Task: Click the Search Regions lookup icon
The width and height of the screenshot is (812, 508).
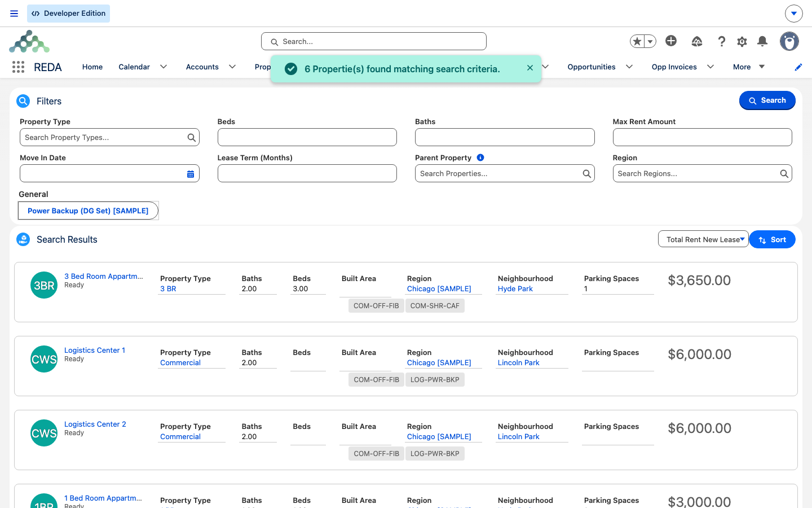Action: click(784, 173)
